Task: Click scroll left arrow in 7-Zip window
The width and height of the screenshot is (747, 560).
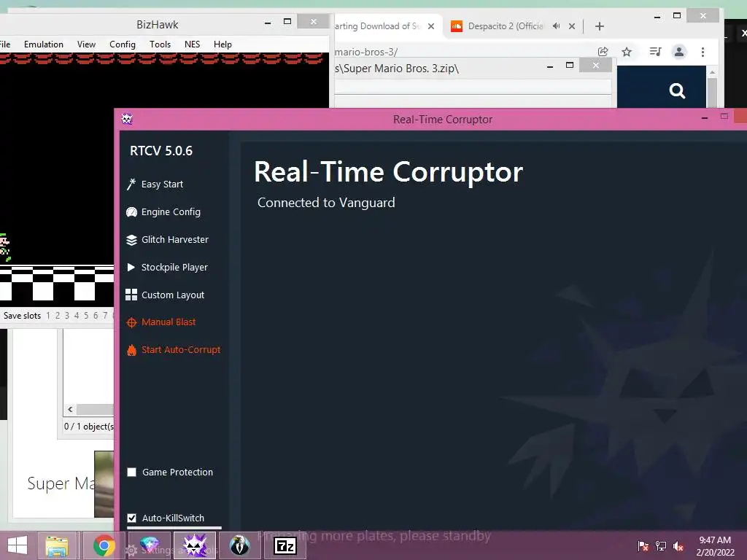Action: [71, 410]
